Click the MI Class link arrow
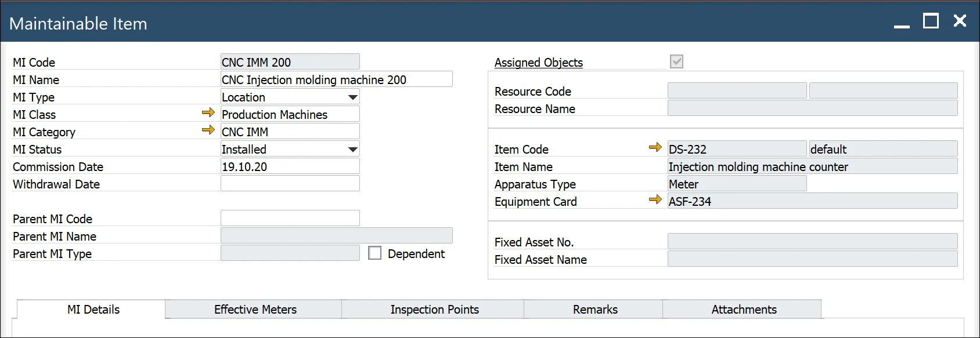Viewport: 980px width, 338px height. pos(208,112)
